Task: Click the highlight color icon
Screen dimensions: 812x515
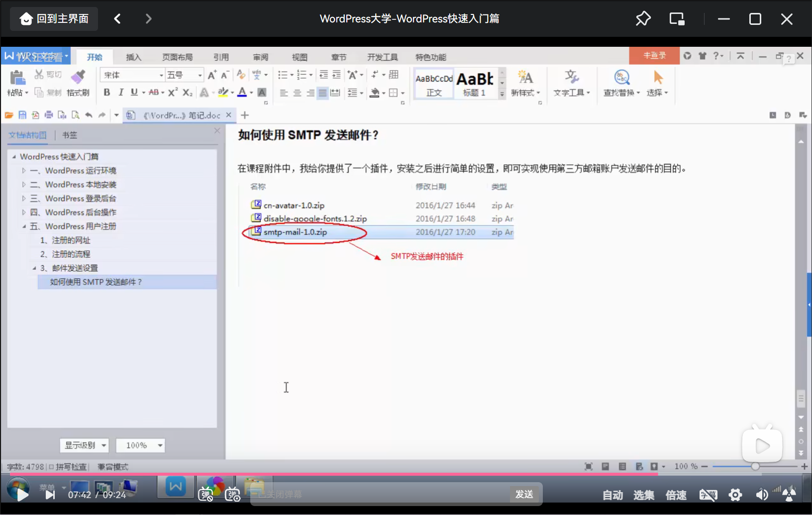Action: pos(223,92)
